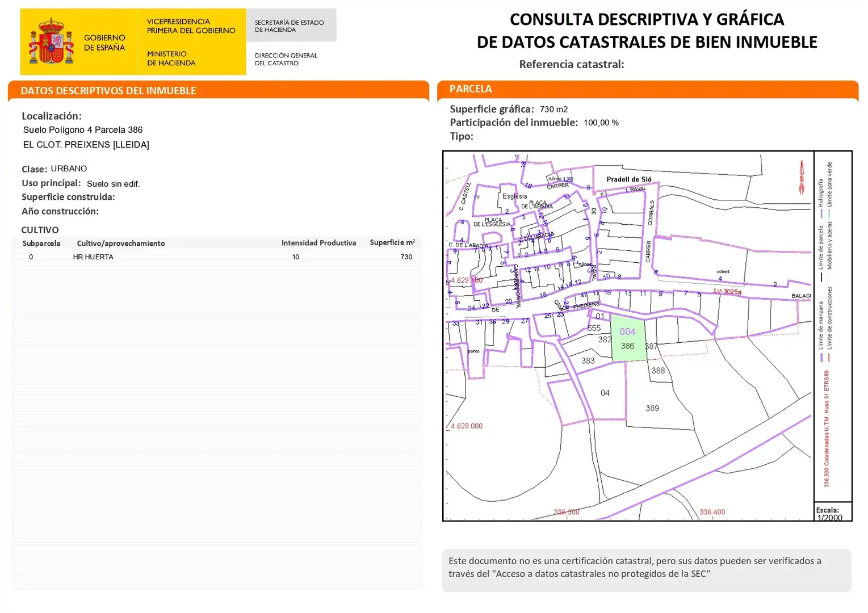Click the '4.629.000' coordinate label

tap(467, 426)
